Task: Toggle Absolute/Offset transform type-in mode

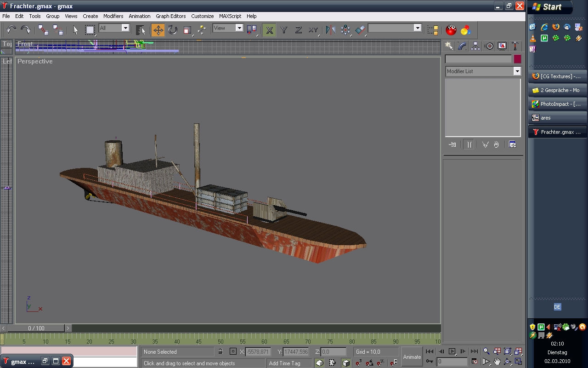Action: (x=233, y=352)
